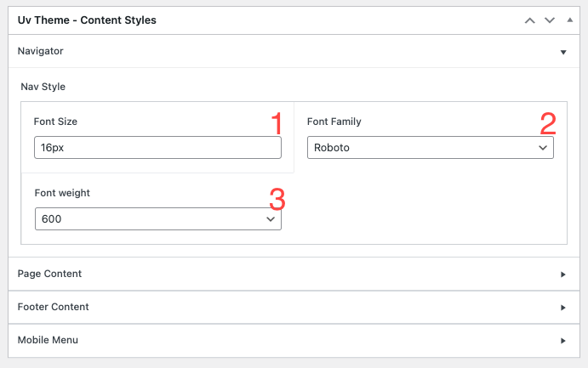
Task: Move the Uv Theme panel down
Action: coord(550,20)
